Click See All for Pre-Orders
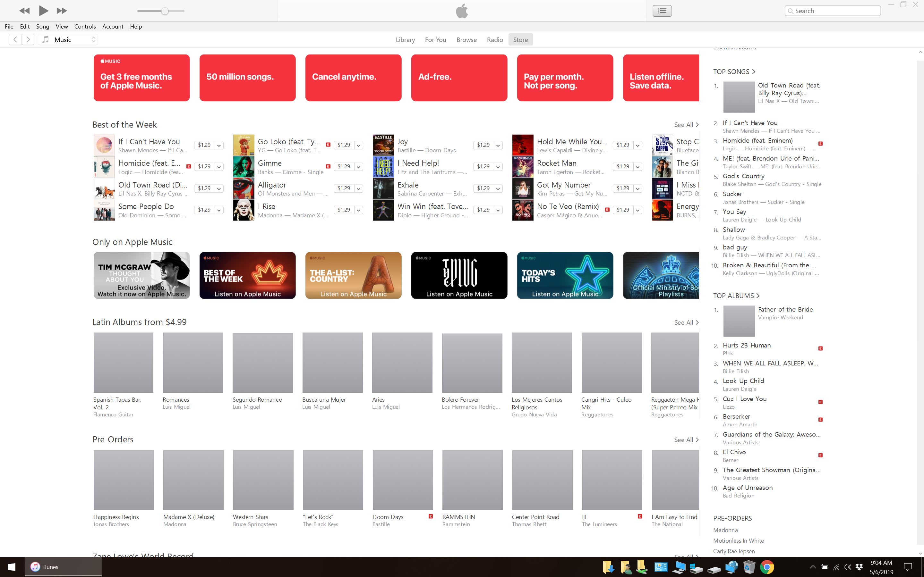 686,439
